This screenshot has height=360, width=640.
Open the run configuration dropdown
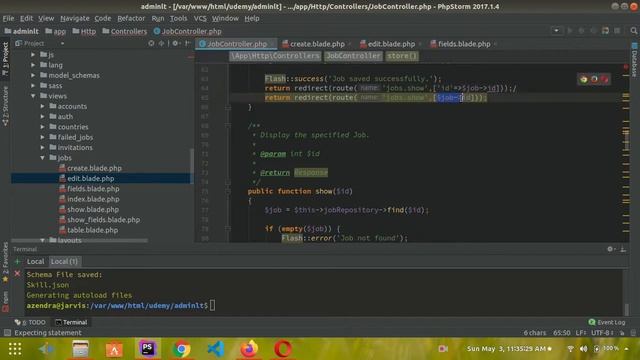tap(556, 31)
